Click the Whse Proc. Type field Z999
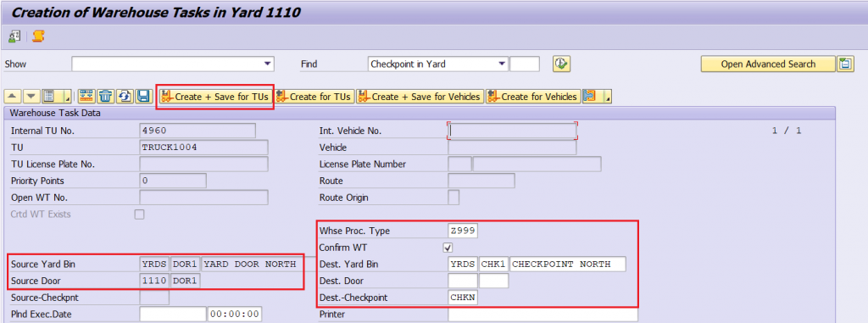Image resolution: width=868 pixels, height=323 pixels. [463, 231]
